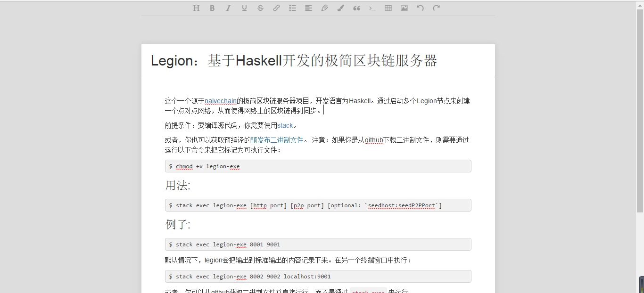644x293 pixels.
Task: Open the 预发布二进制文件 link
Action: (x=277, y=140)
